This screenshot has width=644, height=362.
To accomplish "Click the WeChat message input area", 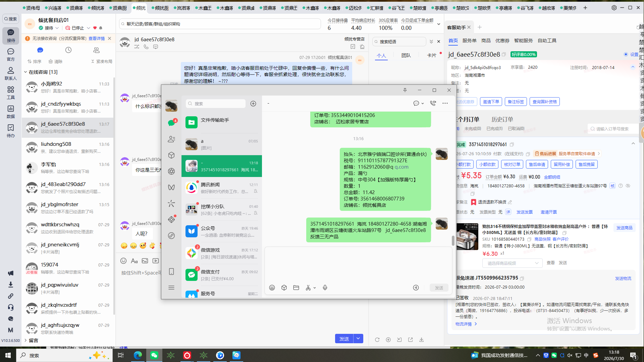I will (358, 265).
